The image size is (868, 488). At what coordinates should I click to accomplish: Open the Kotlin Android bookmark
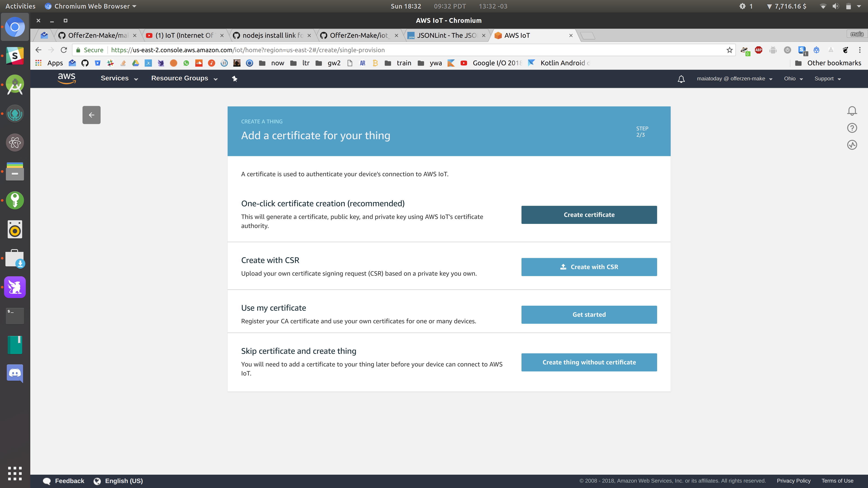[x=559, y=63]
